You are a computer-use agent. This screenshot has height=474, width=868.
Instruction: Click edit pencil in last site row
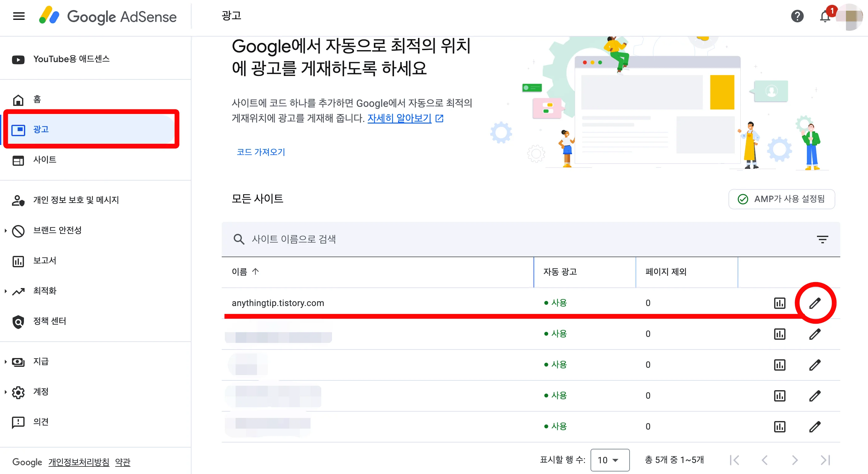point(815,427)
